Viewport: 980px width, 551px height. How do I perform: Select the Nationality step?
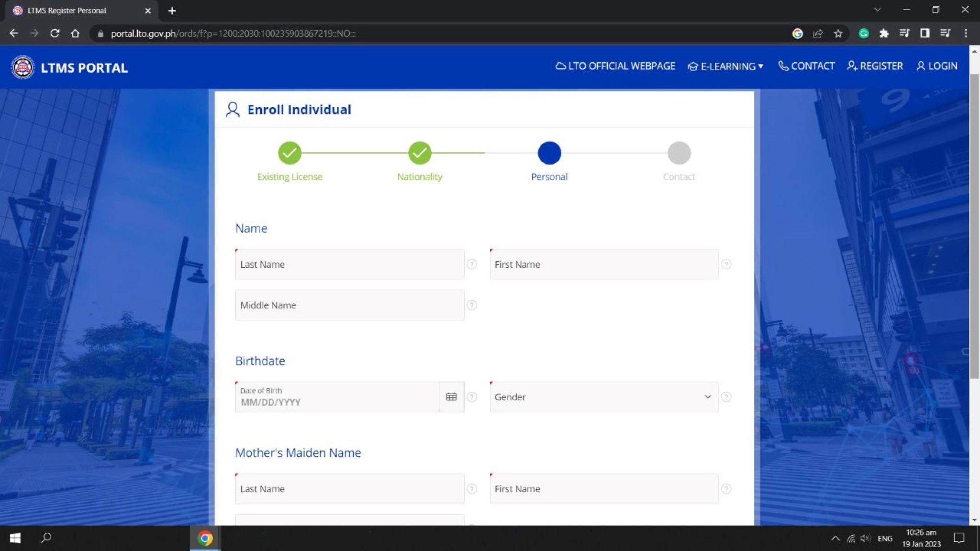click(x=420, y=153)
